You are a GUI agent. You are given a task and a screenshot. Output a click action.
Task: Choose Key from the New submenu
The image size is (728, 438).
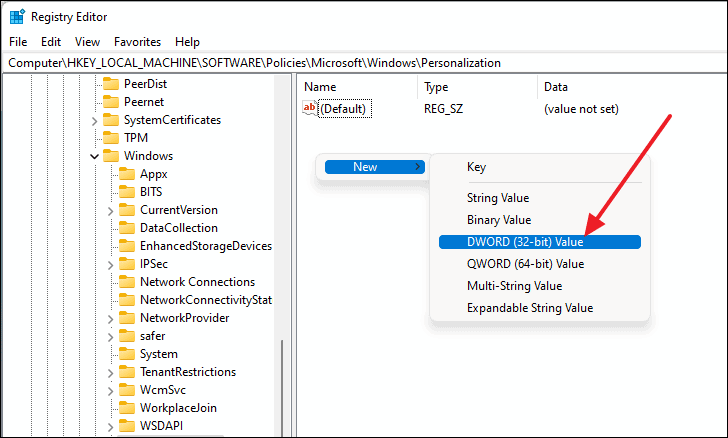[x=540, y=167]
